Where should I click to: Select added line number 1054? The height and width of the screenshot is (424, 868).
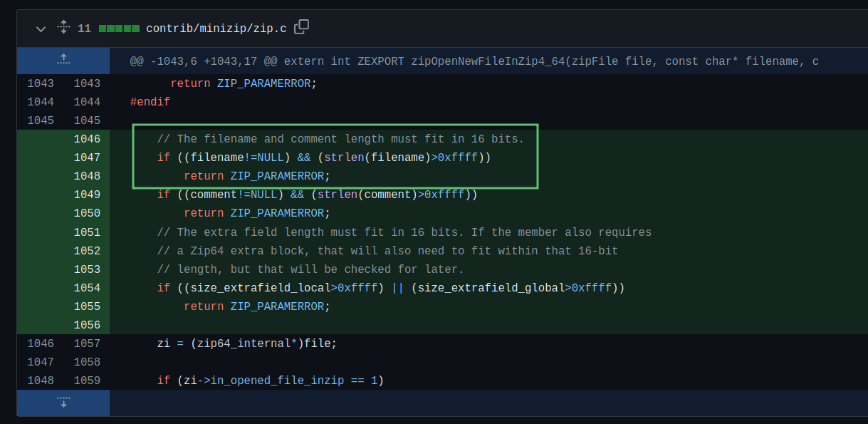click(x=87, y=288)
